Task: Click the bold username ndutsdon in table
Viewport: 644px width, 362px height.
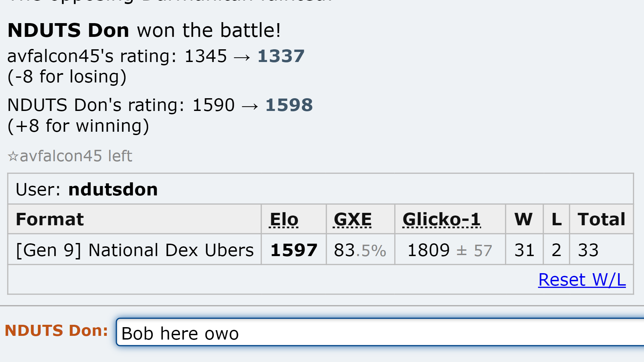Action: 113,189
